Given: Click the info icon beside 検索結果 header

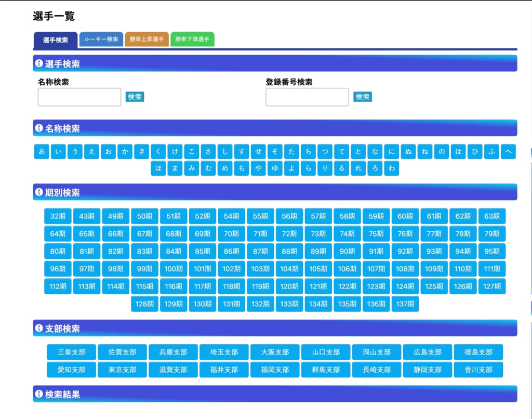Looking at the screenshot, I should pos(38,394).
